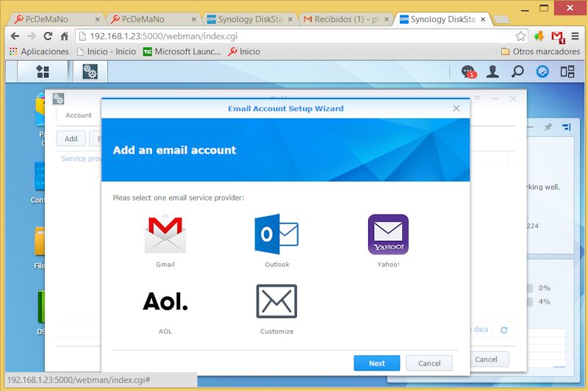
Task: Switch to the first PcDeMaNo tab
Action: [57, 19]
